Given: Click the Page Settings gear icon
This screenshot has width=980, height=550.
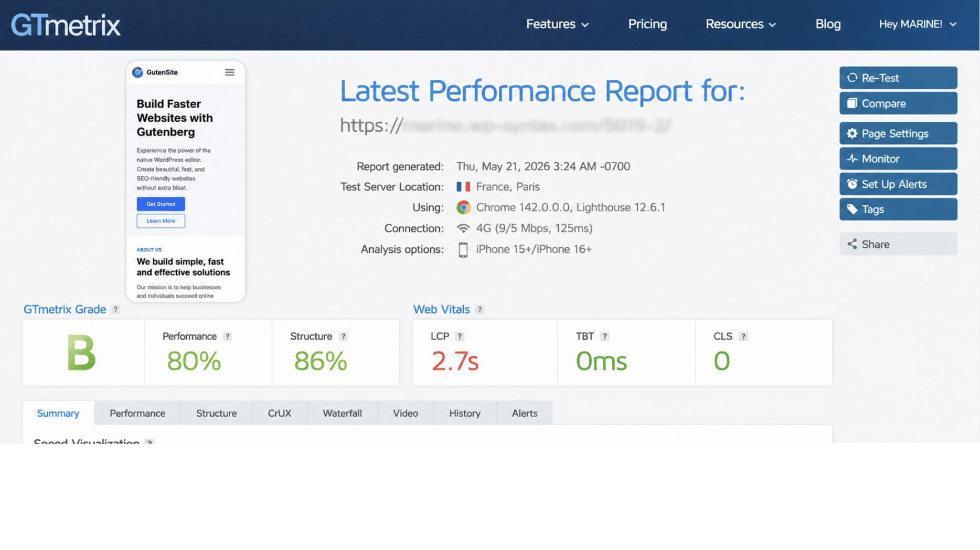Looking at the screenshot, I should pos(852,133).
